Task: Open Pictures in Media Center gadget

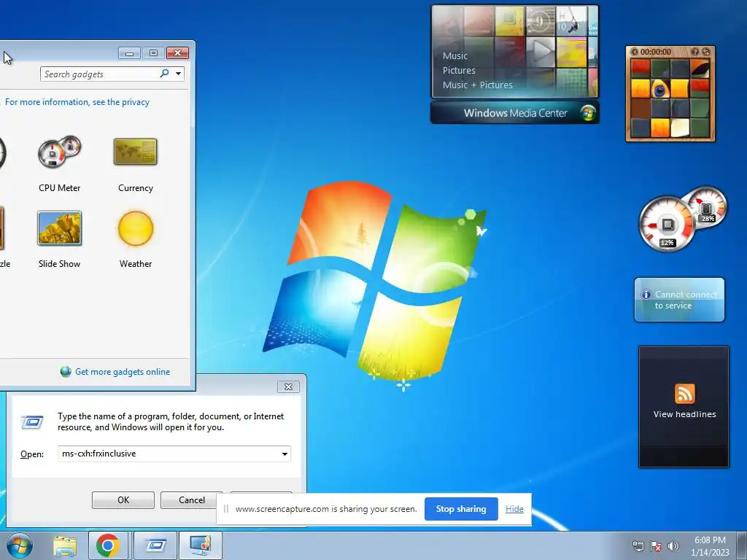Action: [x=459, y=71]
